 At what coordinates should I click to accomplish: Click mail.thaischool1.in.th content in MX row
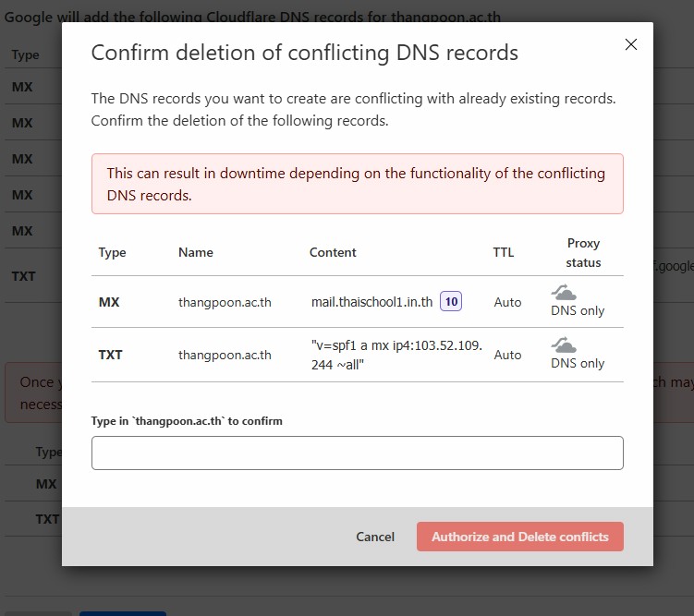(x=371, y=302)
